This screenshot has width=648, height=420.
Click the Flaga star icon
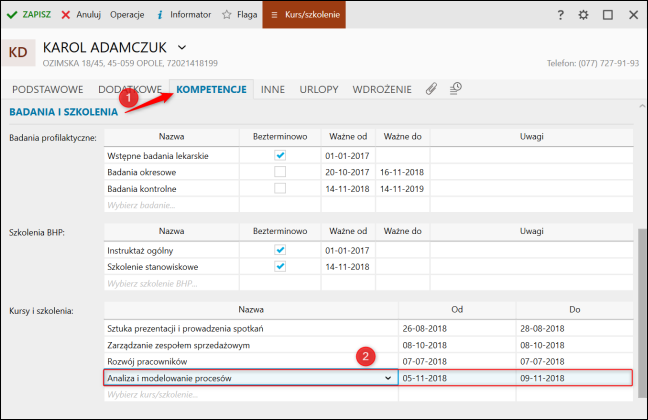point(226,15)
